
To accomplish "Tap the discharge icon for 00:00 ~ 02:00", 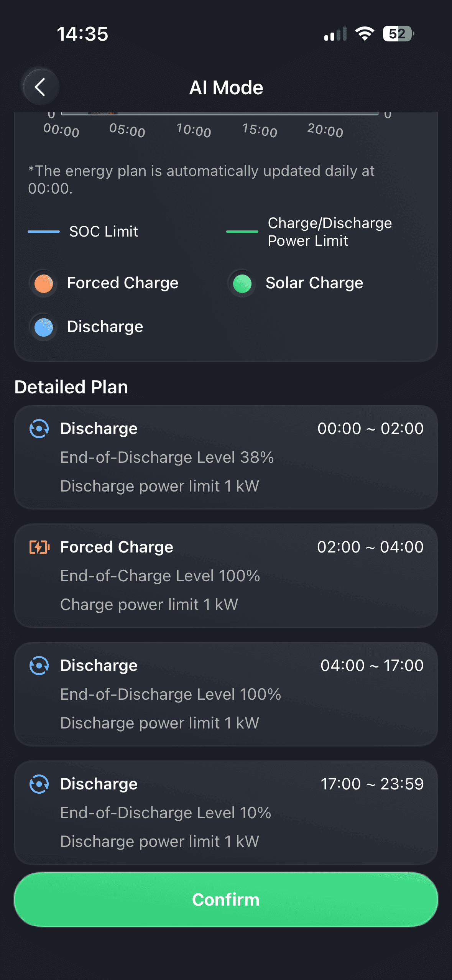I will [39, 429].
